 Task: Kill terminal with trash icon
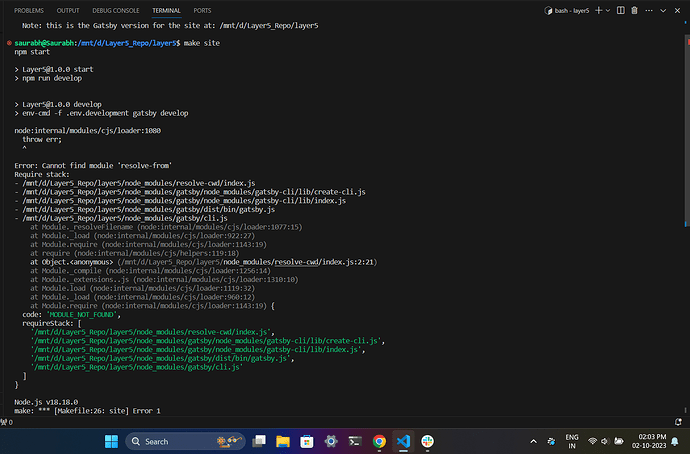click(x=635, y=11)
